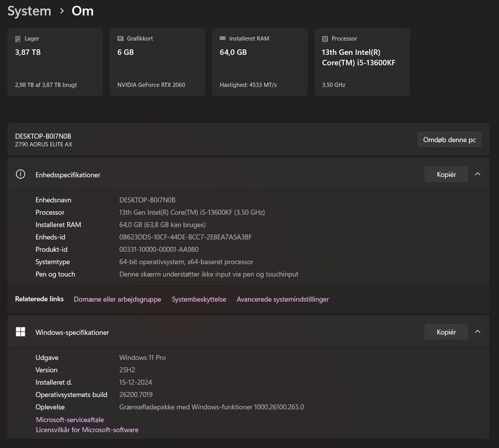Click the Grafikkort graphics card icon
This screenshot has height=448, width=499.
pyautogui.click(x=121, y=39)
